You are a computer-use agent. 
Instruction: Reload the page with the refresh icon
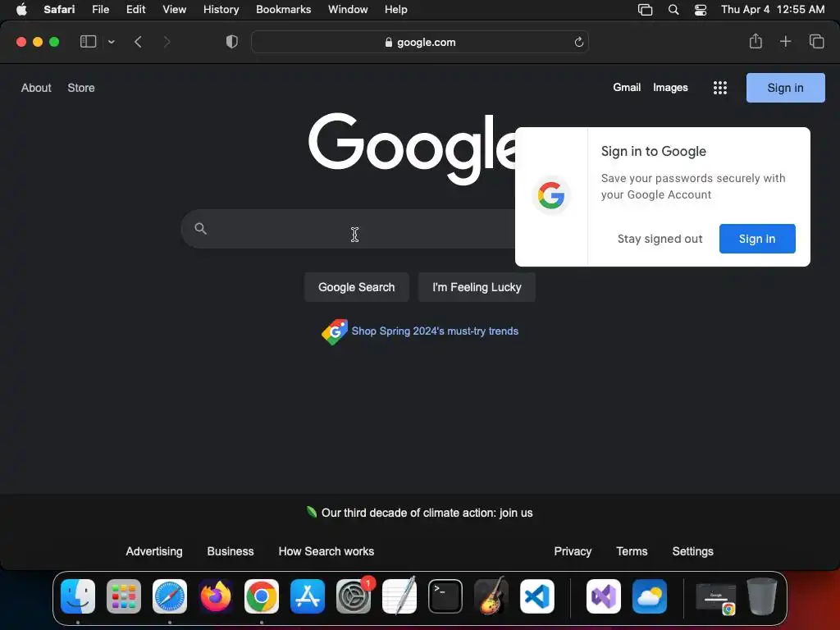coord(578,42)
